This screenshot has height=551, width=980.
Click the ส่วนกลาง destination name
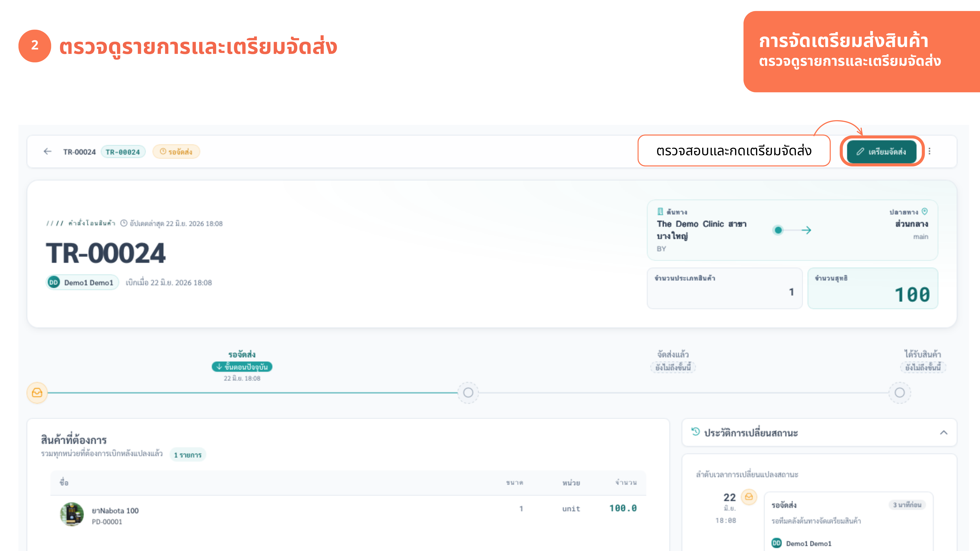912,224
